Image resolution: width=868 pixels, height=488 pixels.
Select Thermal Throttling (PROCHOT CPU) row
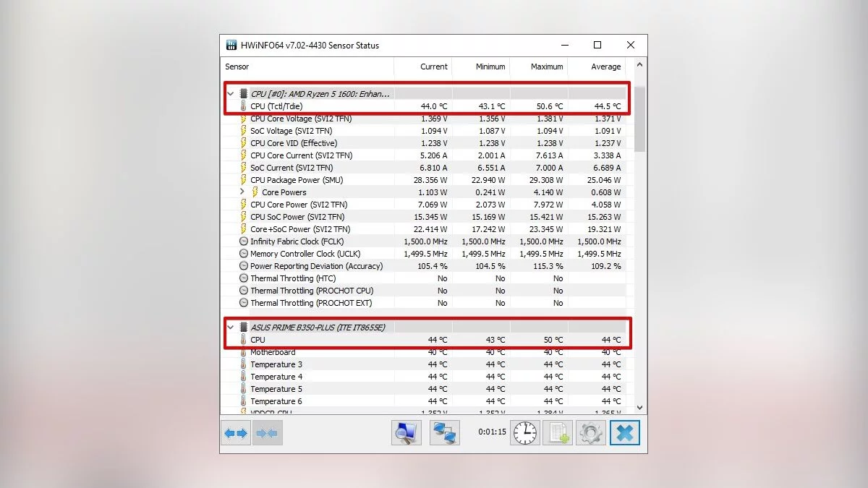[424, 291]
